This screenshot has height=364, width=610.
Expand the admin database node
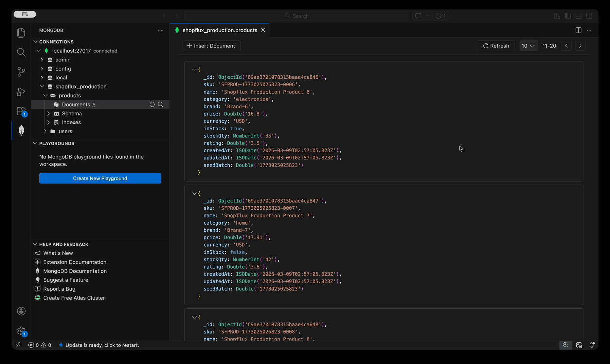pos(42,60)
